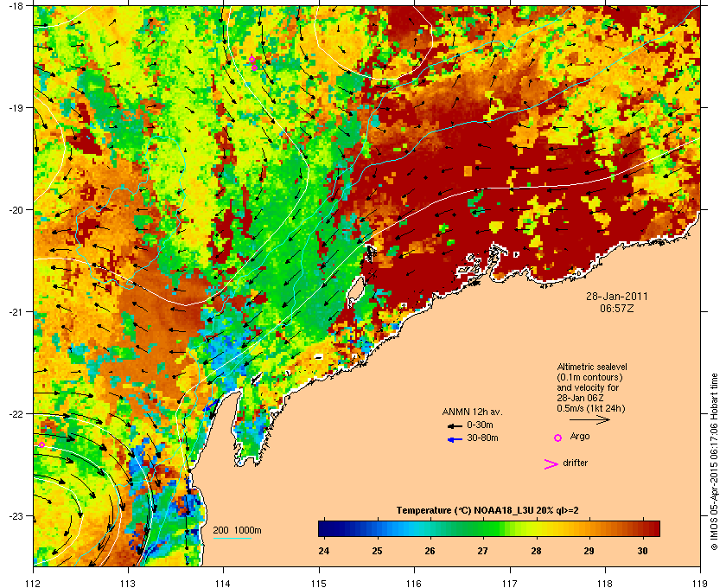The image size is (726, 588).
Task: Click the '118' longitude axis label
Action: [605, 584]
